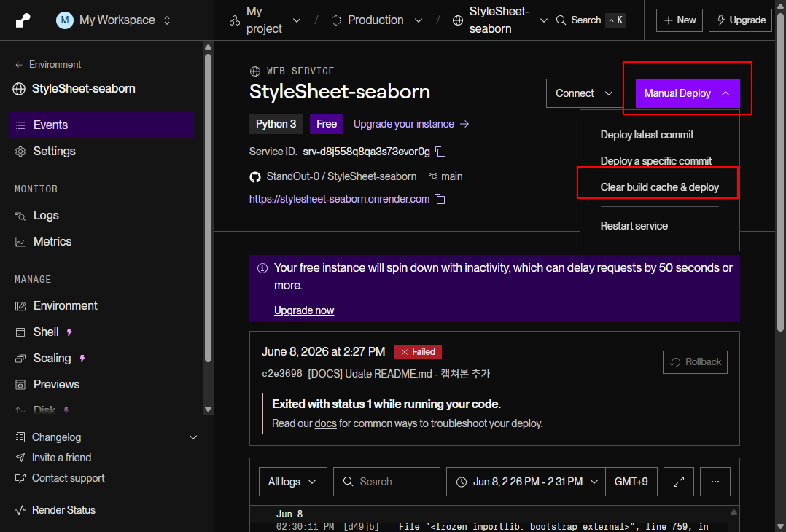The width and height of the screenshot is (786, 532).
Task: Open the Jun 8 time range dropdown
Action: tap(526, 482)
